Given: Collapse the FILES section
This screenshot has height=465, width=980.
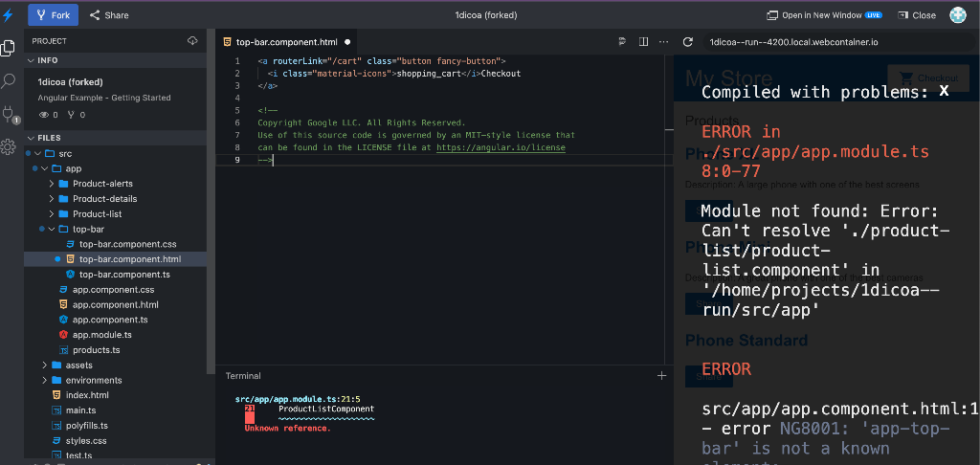Looking at the screenshot, I should pos(32,138).
